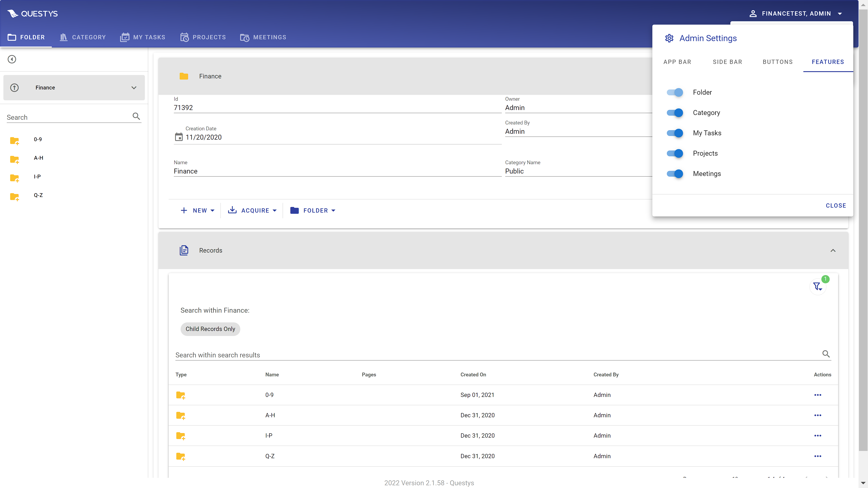
Task: Click the yellow Finance folder header icon
Action: pyautogui.click(x=184, y=76)
